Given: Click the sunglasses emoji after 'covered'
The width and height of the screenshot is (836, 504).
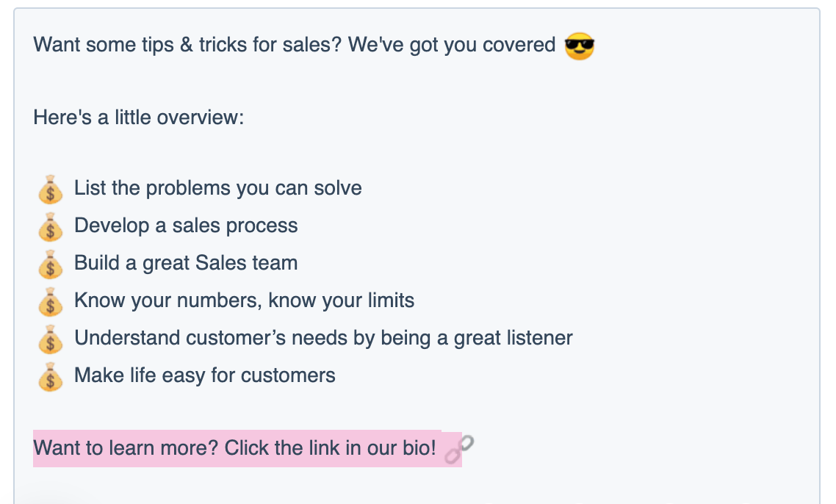Looking at the screenshot, I should tap(579, 46).
